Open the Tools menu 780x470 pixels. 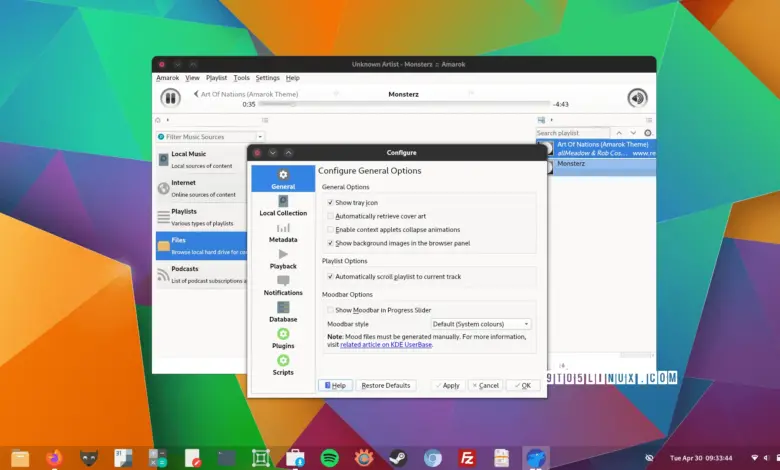[241, 78]
